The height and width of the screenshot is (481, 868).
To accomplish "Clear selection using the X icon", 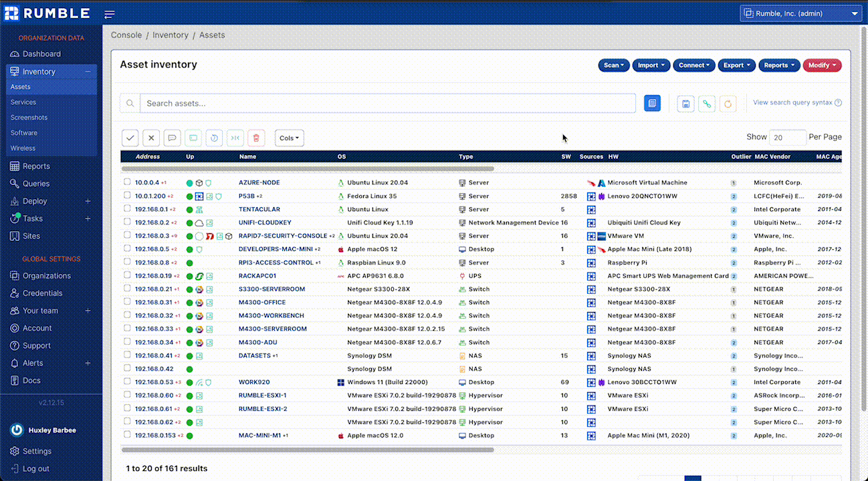I will pyautogui.click(x=150, y=138).
